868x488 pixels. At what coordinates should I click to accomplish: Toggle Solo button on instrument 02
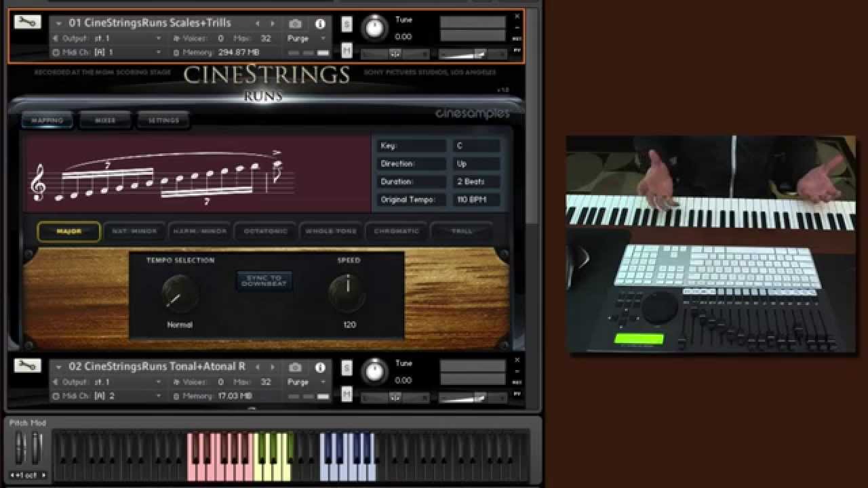click(x=347, y=367)
